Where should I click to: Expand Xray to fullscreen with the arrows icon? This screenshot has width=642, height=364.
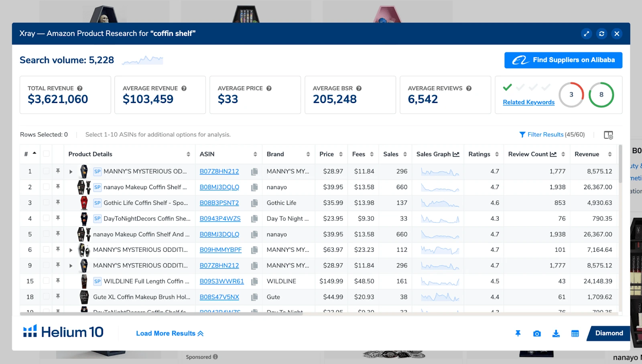(x=587, y=34)
